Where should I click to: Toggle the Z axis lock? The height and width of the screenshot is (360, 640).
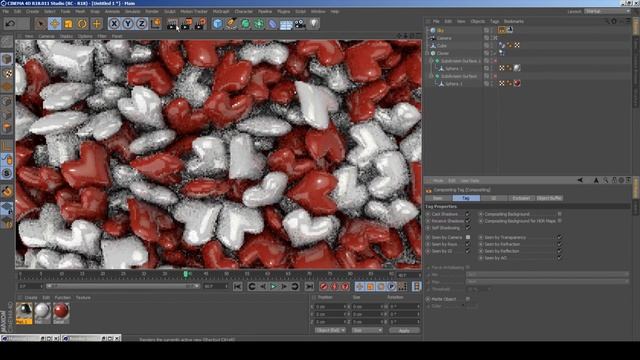(x=142, y=24)
